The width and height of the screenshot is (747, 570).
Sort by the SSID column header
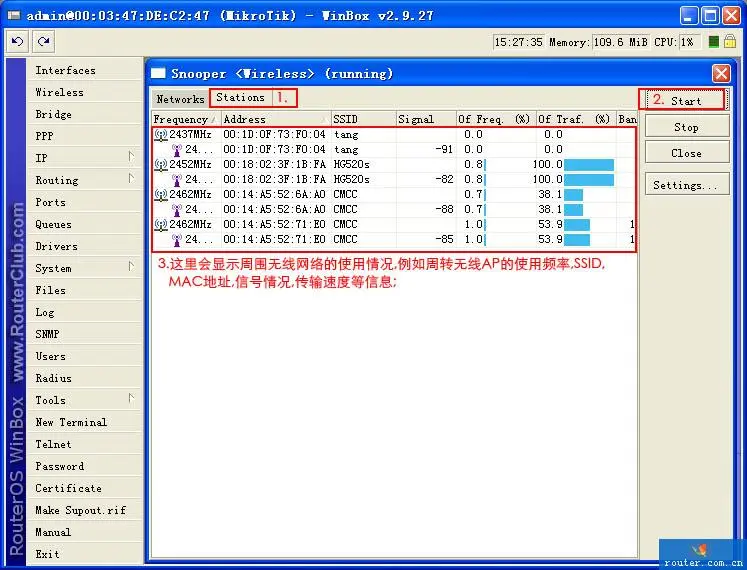pyautogui.click(x=363, y=119)
